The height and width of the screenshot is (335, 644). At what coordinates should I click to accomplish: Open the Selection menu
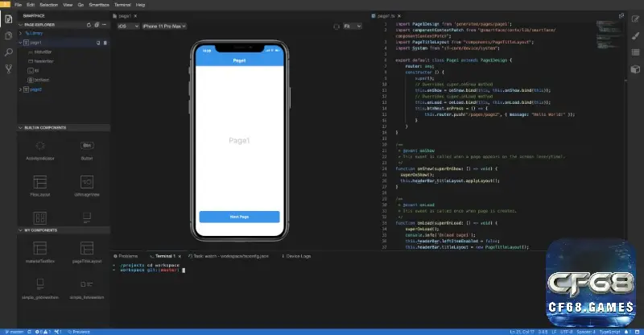[49, 5]
